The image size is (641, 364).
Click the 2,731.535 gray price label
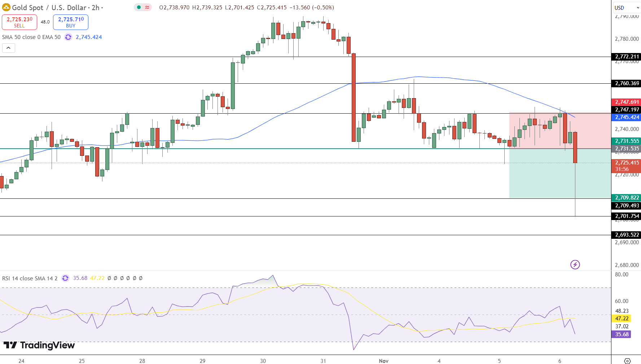pos(626,149)
